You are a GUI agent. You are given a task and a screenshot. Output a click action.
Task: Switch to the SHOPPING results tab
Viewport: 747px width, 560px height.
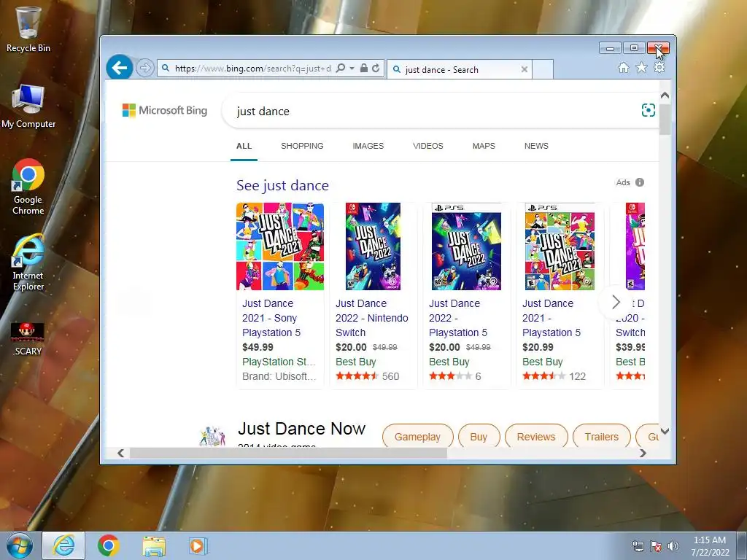point(302,146)
